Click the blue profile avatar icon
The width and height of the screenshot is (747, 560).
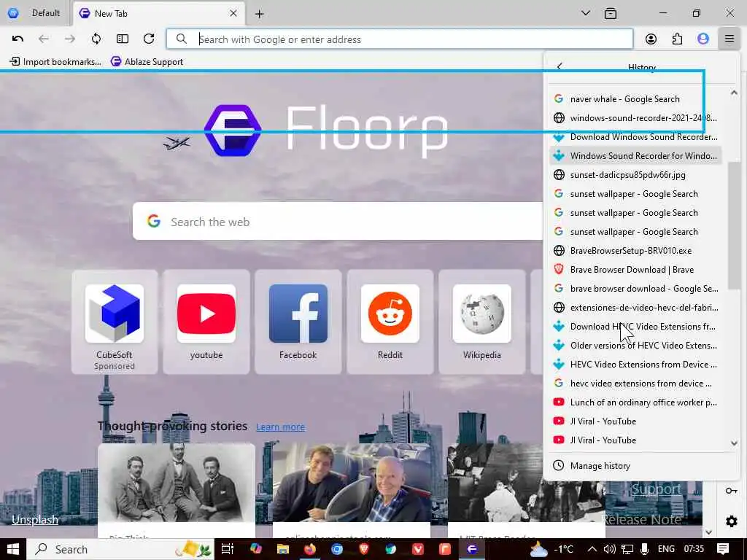[x=703, y=39]
